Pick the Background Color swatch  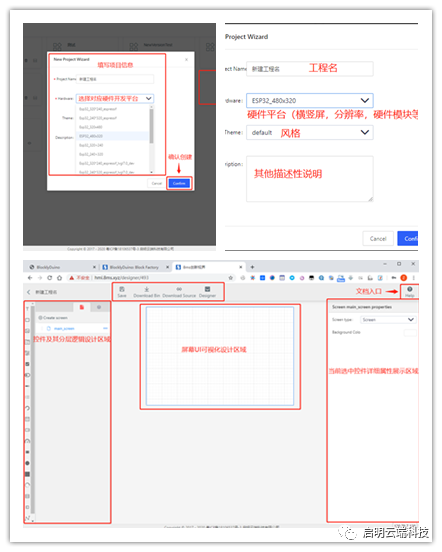[x=410, y=332]
